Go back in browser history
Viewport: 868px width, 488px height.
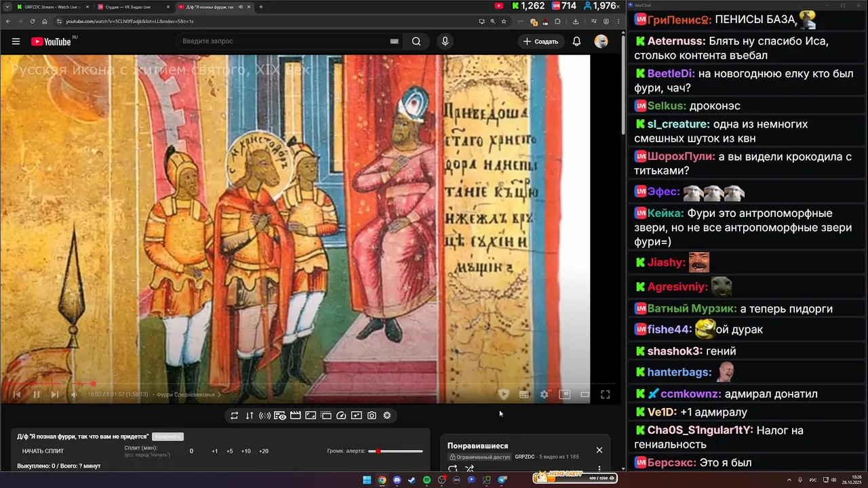pyautogui.click(x=8, y=21)
